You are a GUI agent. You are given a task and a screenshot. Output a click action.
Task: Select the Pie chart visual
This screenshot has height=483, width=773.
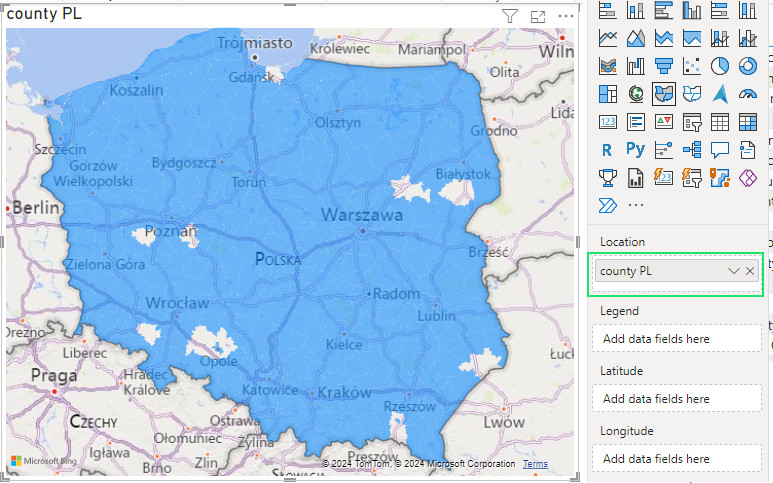tap(719, 66)
